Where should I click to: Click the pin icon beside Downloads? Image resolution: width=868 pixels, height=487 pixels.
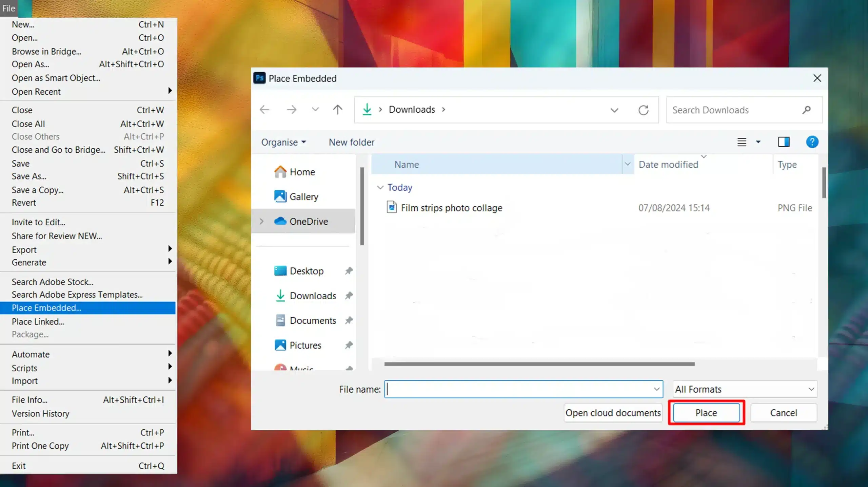pos(349,296)
